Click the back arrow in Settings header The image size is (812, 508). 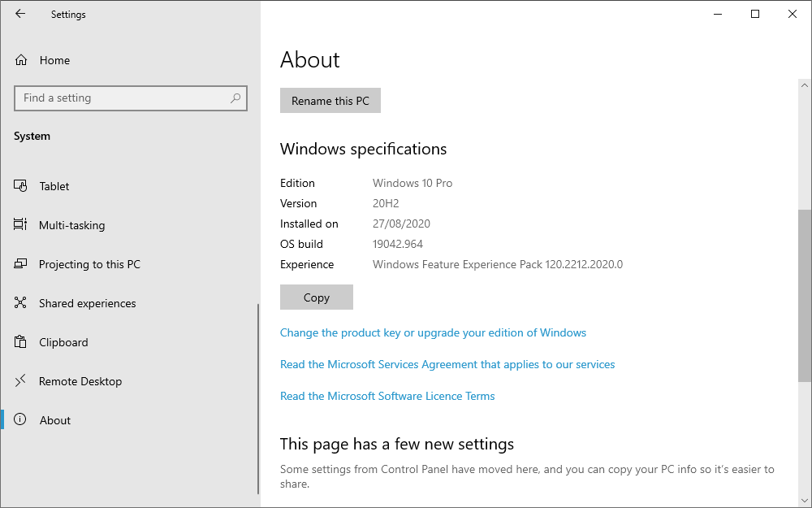tap(20, 14)
